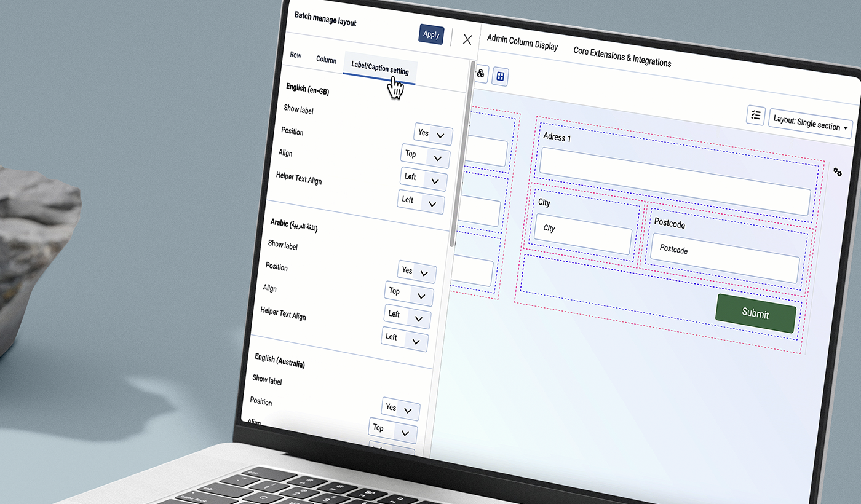This screenshot has width=861, height=504.
Task: Expand the English (en-GB) Yes dropdown
Action: pos(432,134)
